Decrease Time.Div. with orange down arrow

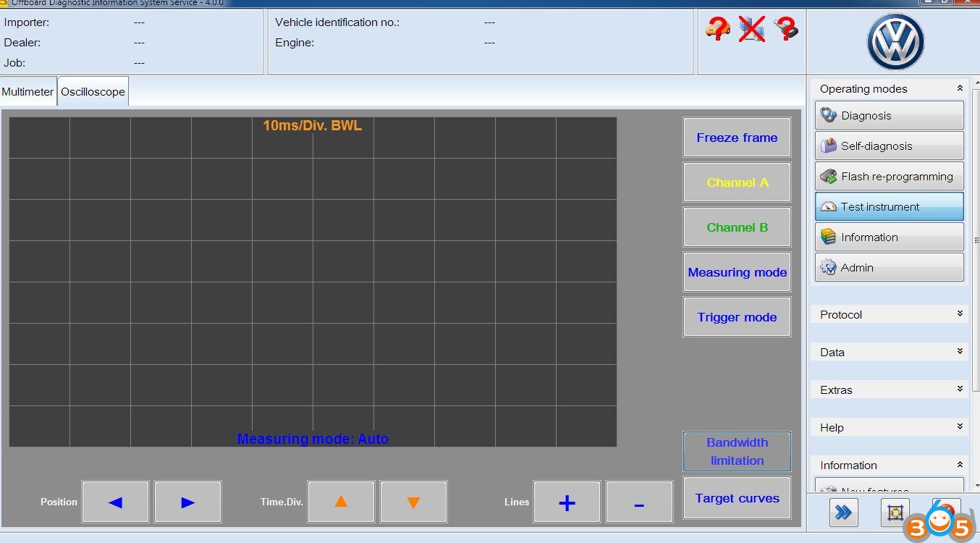pyautogui.click(x=413, y=502)
